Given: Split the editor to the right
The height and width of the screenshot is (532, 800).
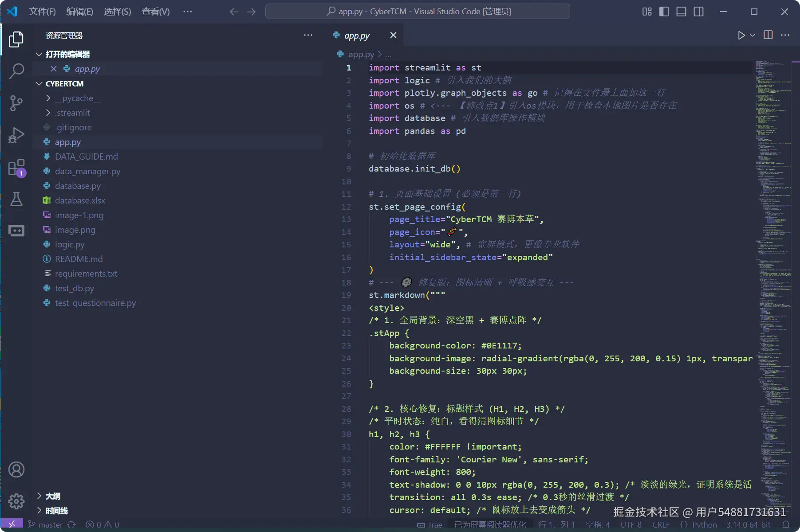Looking at the screenshot, I should tap(768, 35).
